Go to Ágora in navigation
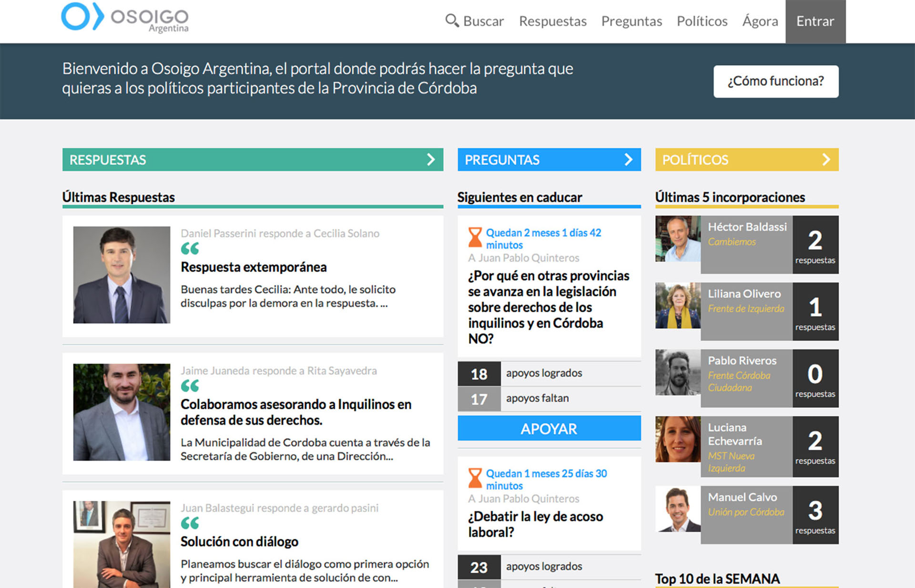The width and height of the screenshot is (915, 588). coord(760,21)
